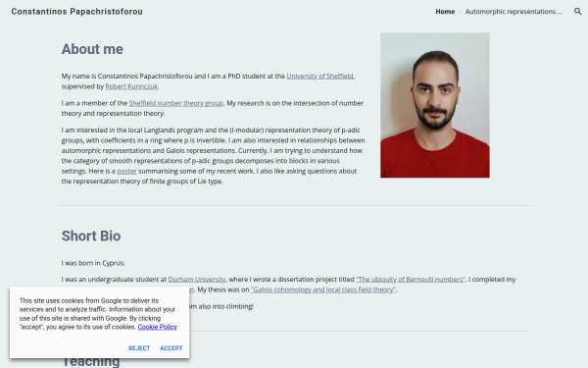Open the site search magnifier icon
Screen dimensions: 588x368
coord(577,11)
